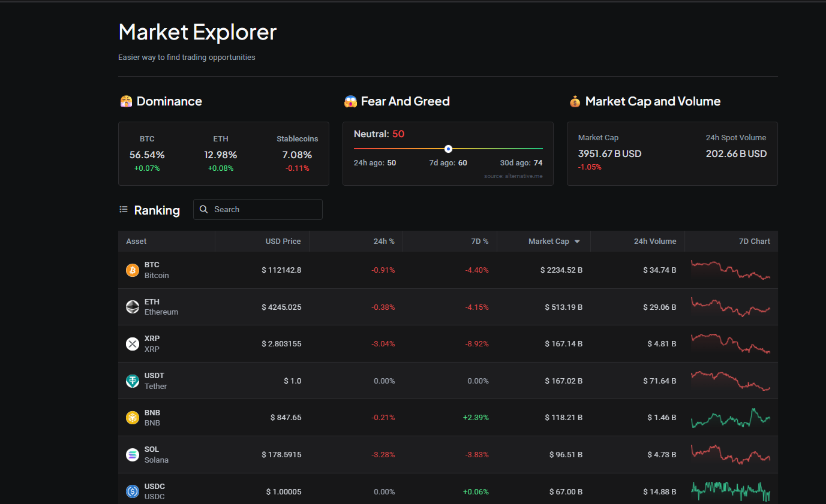Sort table by 24h Volume column
The height and width of the screenshot is (504, 826).
pos(638,241)
